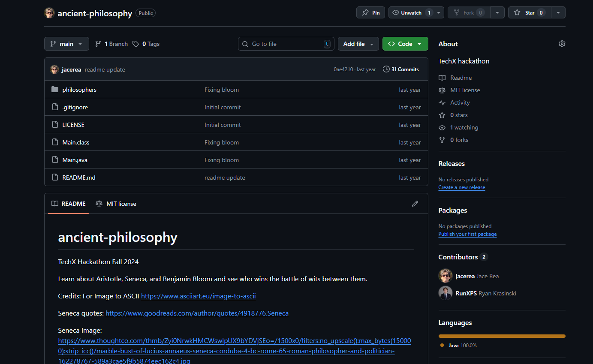Image resolution: width=593 pixels, height=364 pixels.
Task: Pin the repository with the Pin button
Action: (370, 12)
